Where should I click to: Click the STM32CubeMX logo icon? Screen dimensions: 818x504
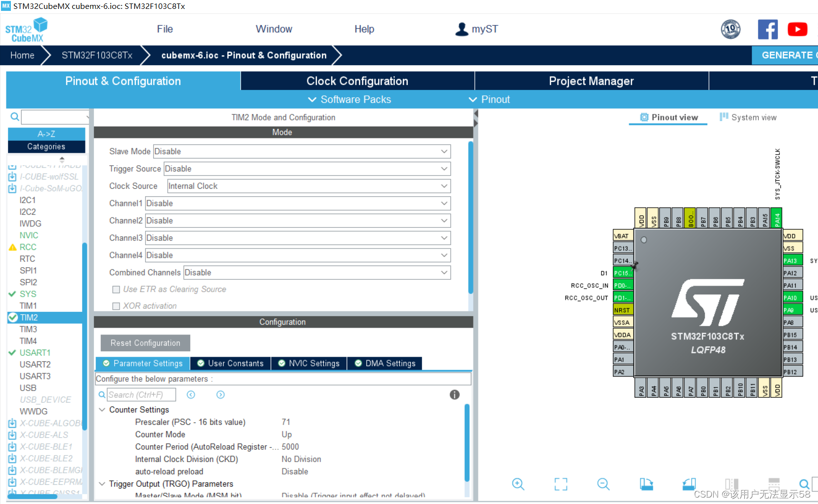tap(26, 30)
